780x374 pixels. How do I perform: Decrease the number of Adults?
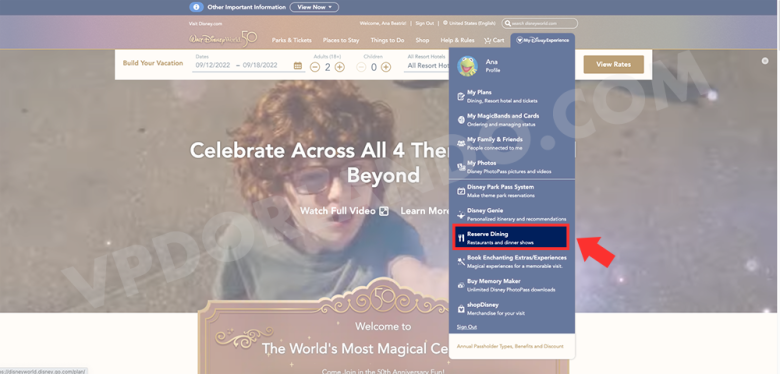(x=315, y=67)
